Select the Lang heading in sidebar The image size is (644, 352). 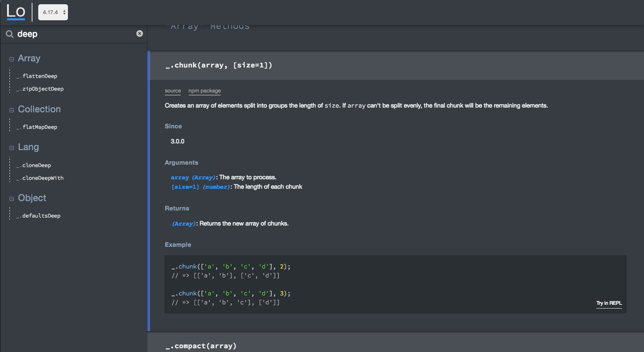pos(28,147)
